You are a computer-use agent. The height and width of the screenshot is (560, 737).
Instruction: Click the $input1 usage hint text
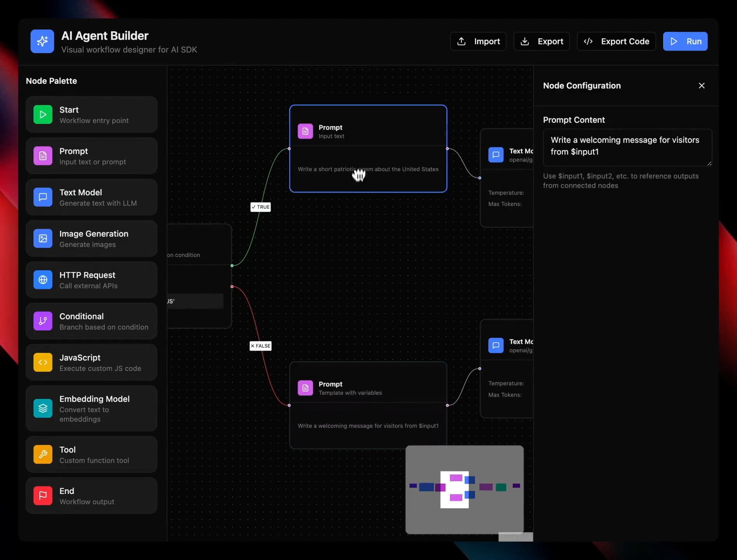pyautogui.click(x=621, y=181)
